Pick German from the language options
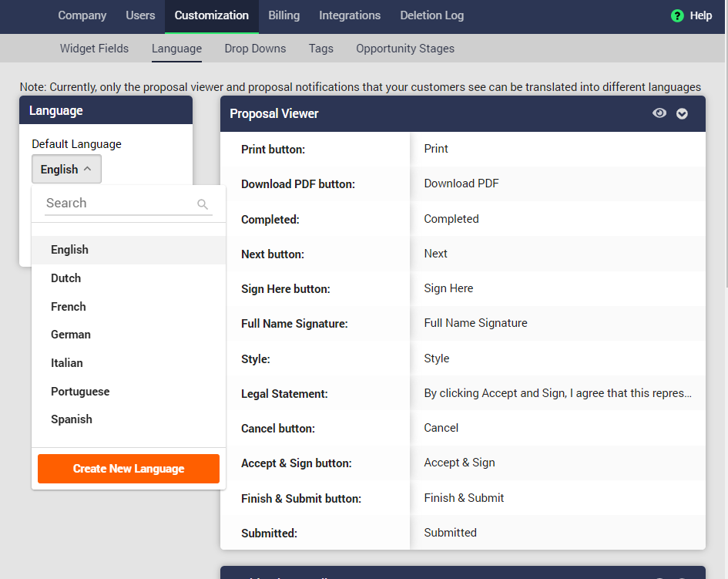728x579 pixels. pyautogui.click(x=71, y=335)
